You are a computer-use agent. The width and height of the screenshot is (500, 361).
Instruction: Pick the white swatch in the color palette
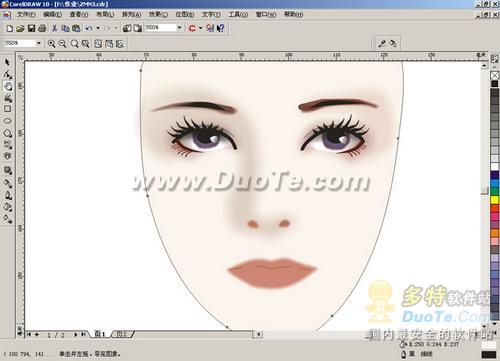pos(495,166)
